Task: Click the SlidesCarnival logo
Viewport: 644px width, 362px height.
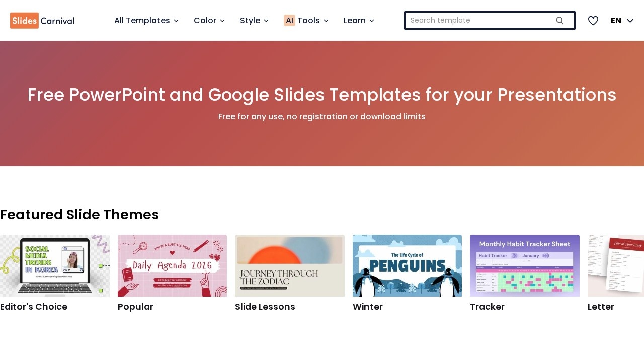Action: coord(42,21)
